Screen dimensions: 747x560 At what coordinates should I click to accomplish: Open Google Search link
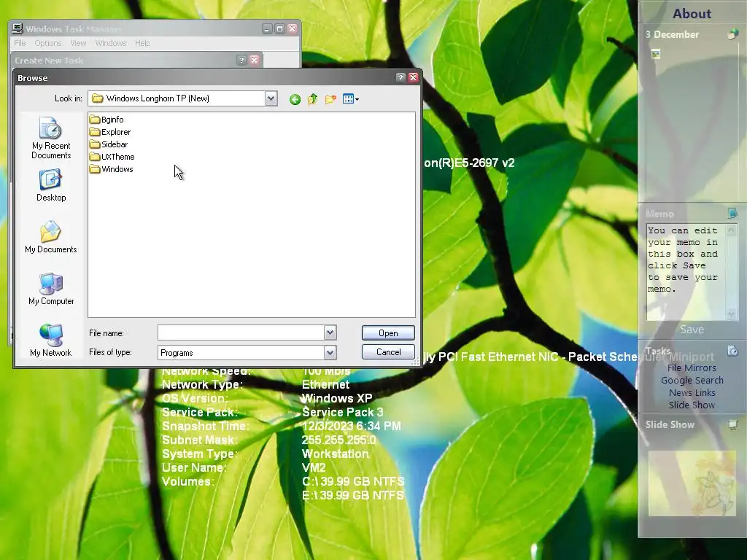click(x=692, y=381)
